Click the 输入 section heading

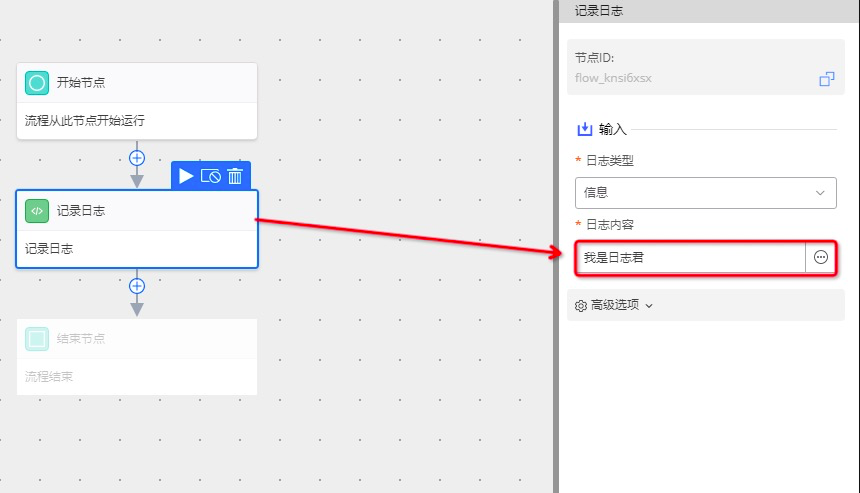613,129
